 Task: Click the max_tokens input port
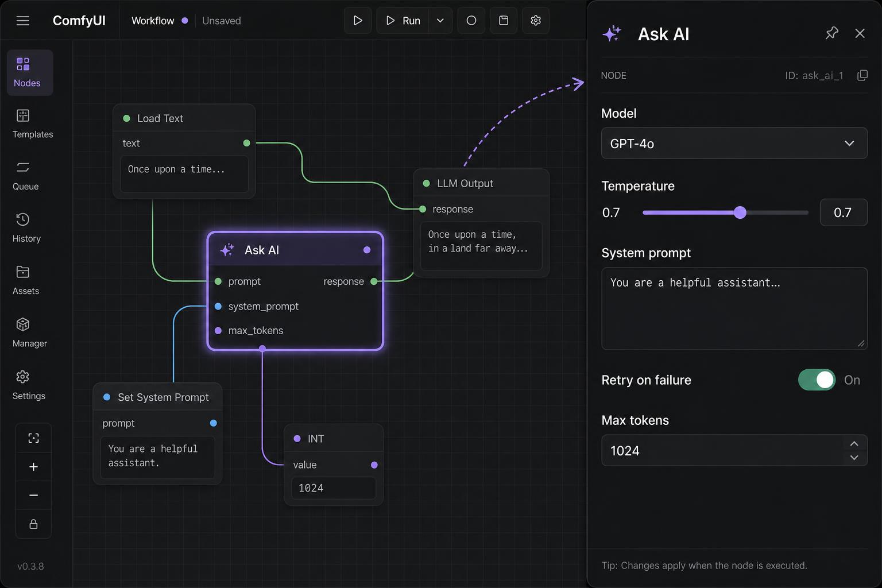[x=218, y=331]
